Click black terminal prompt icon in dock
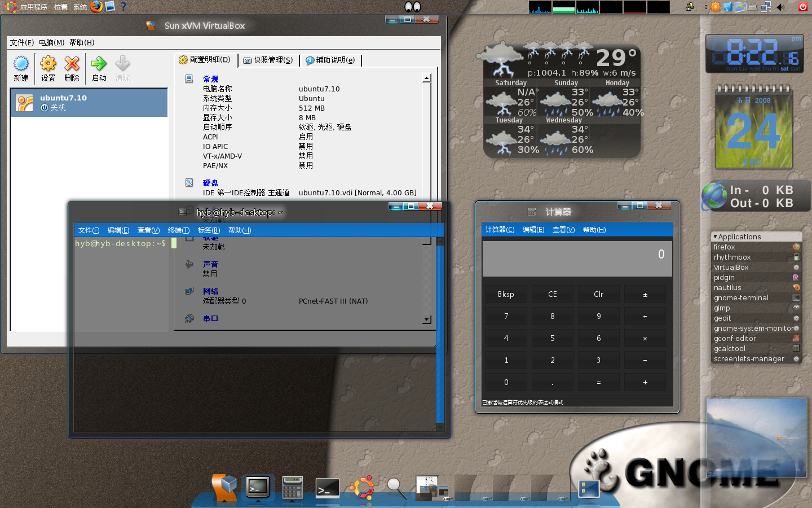 tap(327, 488)
